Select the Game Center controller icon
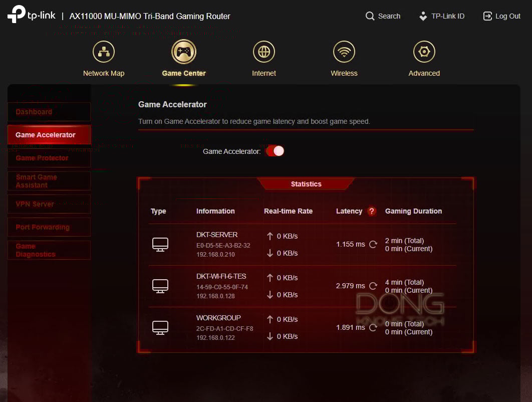 coord(184,52)
